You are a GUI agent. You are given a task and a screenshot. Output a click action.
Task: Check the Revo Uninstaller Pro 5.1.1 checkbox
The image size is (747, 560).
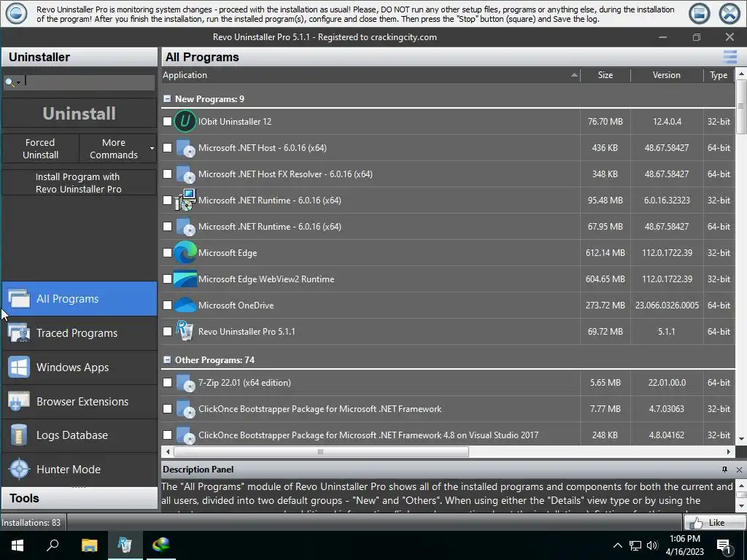(167, 331)
